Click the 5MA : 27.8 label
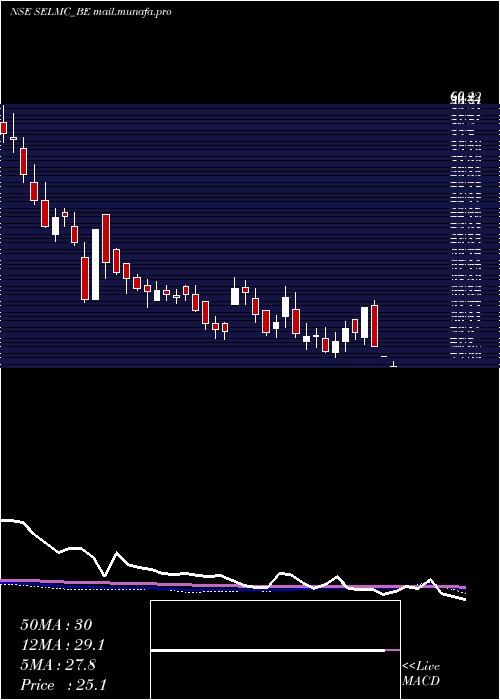This screenshot has height=700, width=500. tap(58, 665)
